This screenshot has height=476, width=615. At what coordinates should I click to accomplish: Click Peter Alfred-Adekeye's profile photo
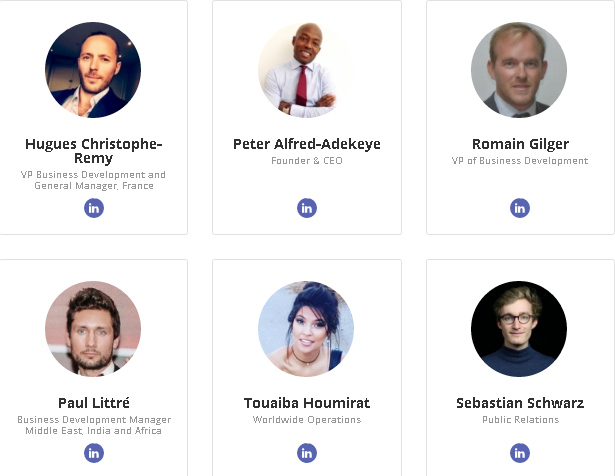click(307, 70)
